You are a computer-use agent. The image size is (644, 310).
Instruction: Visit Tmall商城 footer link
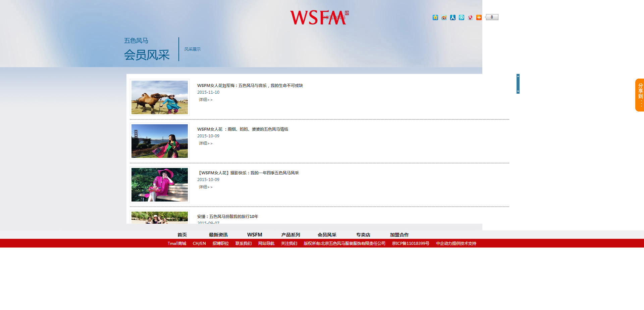point(177,243)
